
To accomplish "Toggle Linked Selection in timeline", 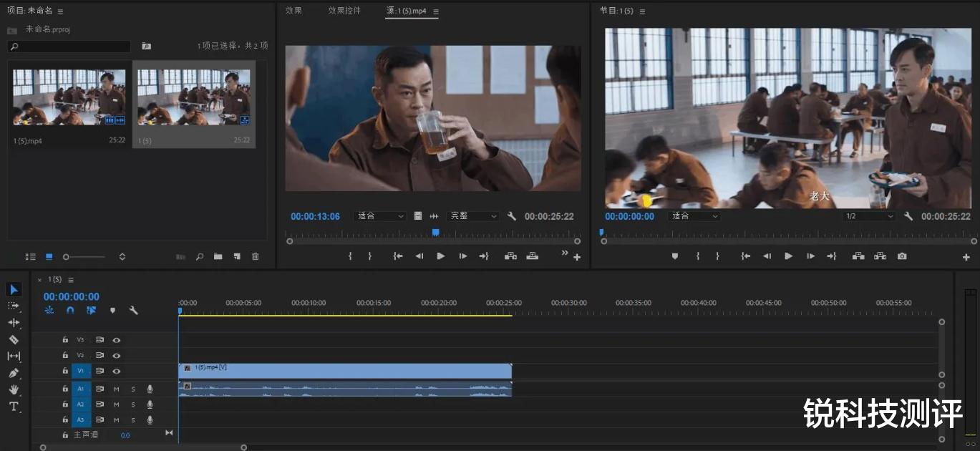I will [92, 311].
